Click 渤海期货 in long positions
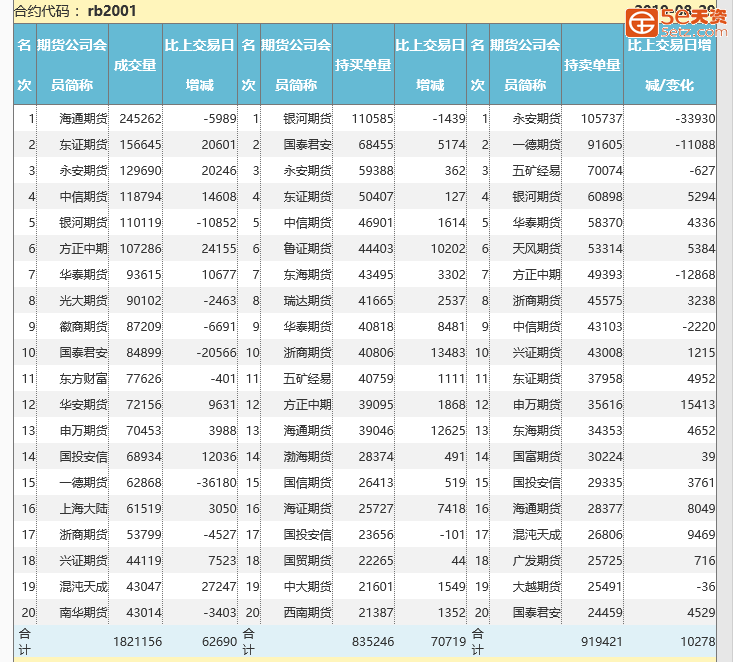The image size is (733, 662). tap(307, 457)
